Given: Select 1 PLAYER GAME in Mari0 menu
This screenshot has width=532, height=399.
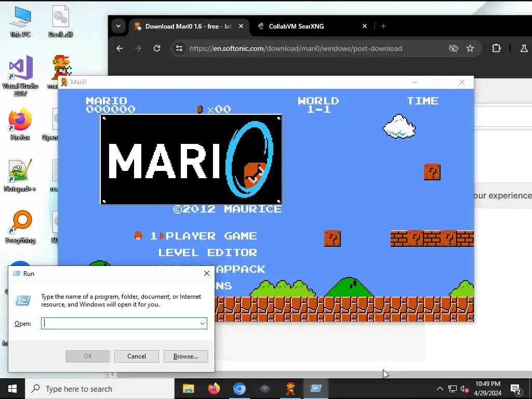Looking at the screenshot, I should pyautogui.click(x=203, y=236).
